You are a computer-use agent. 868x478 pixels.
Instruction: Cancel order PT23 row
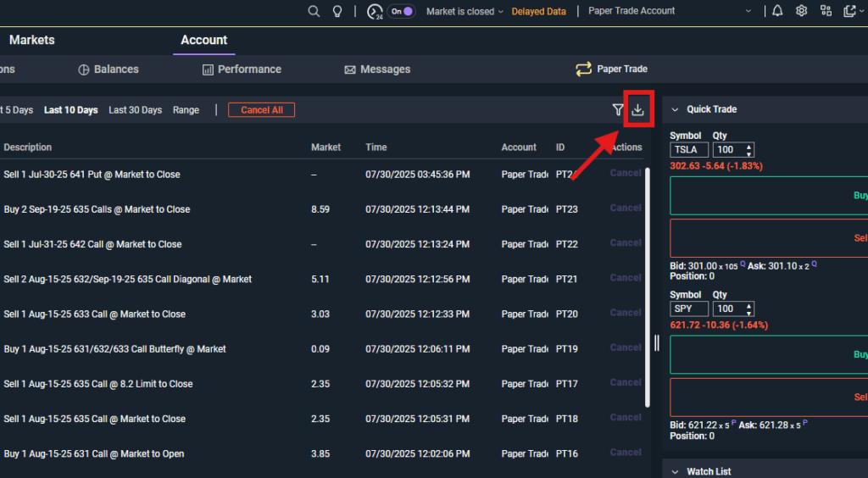tap(626, 208)
